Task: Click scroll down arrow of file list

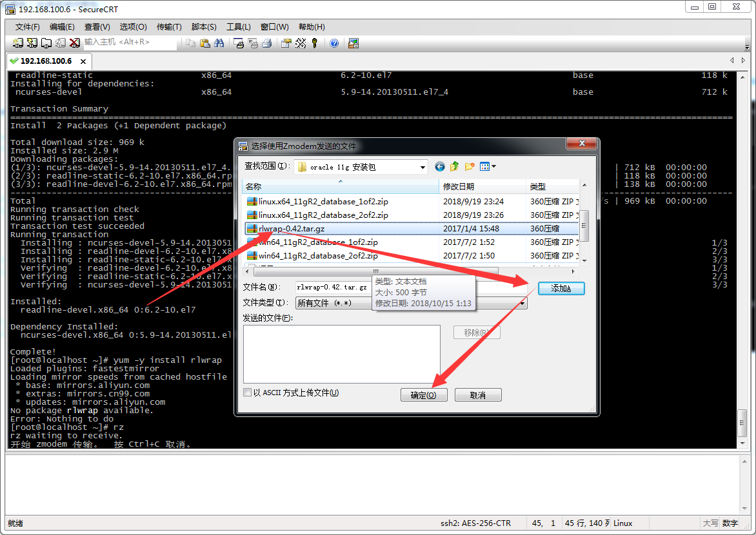Action: tap(584, 261)
